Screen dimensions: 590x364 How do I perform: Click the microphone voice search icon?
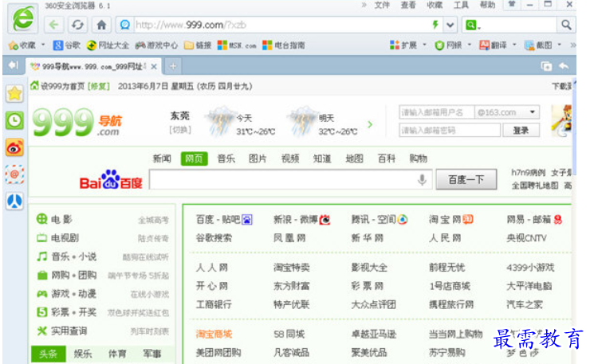[423, 180]
